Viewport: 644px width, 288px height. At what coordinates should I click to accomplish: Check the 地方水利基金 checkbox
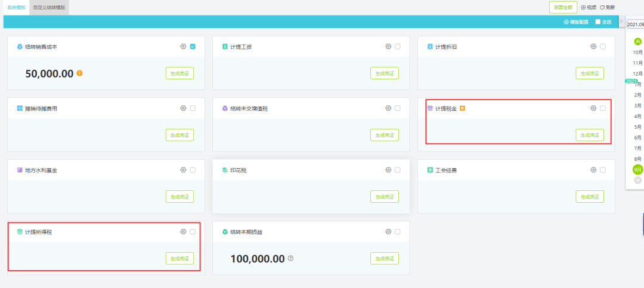[x=193, y=170]
